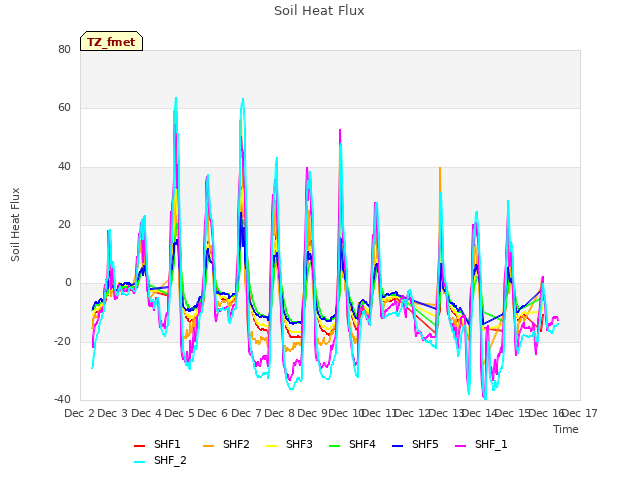Click the cyan SHF_2 legend color marker
The width and height of the screenshot is (640, 480).
pos(140,462)
